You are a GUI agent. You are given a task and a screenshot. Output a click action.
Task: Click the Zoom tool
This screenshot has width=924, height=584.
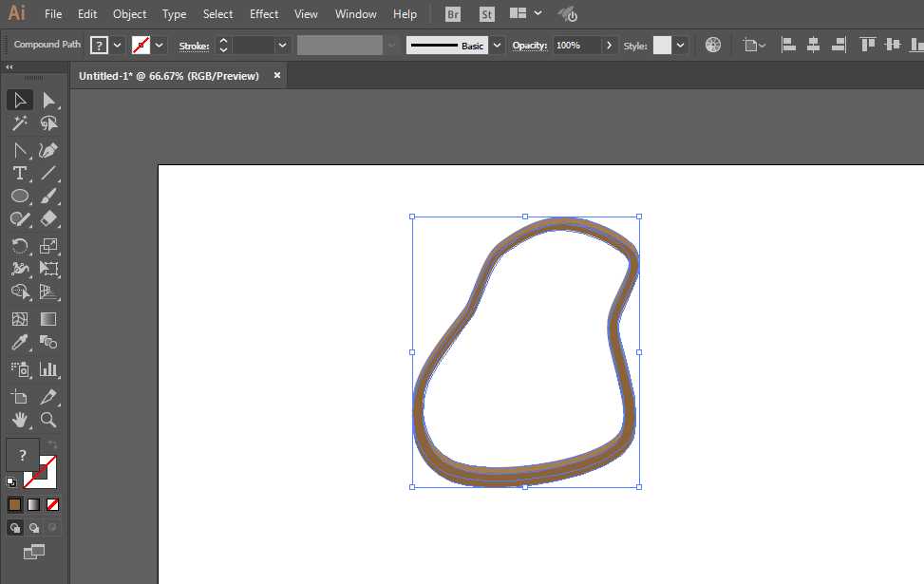tap(49, 419)
